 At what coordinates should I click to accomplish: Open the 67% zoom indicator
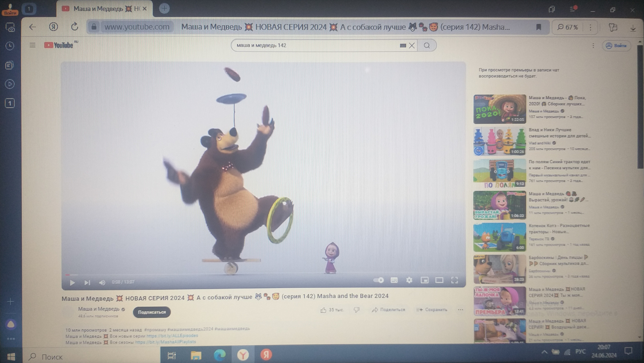click(x=568, y=27)
